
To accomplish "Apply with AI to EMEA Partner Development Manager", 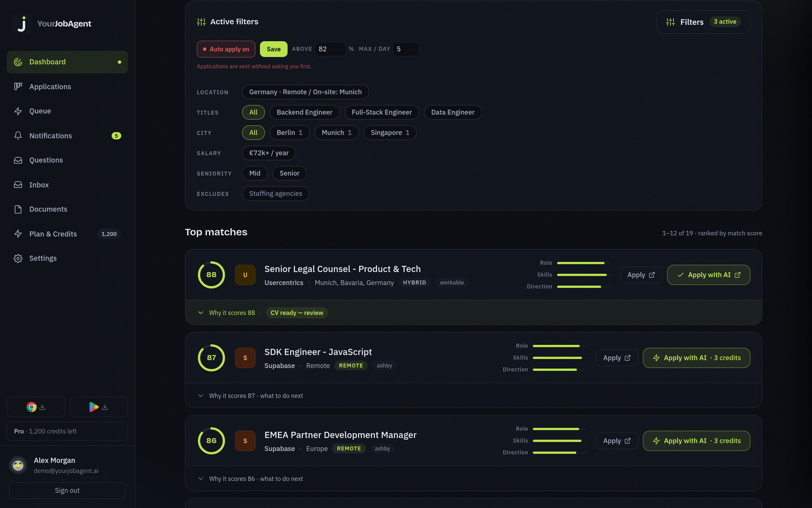I will pyautogui.click(x=696, y=441).
